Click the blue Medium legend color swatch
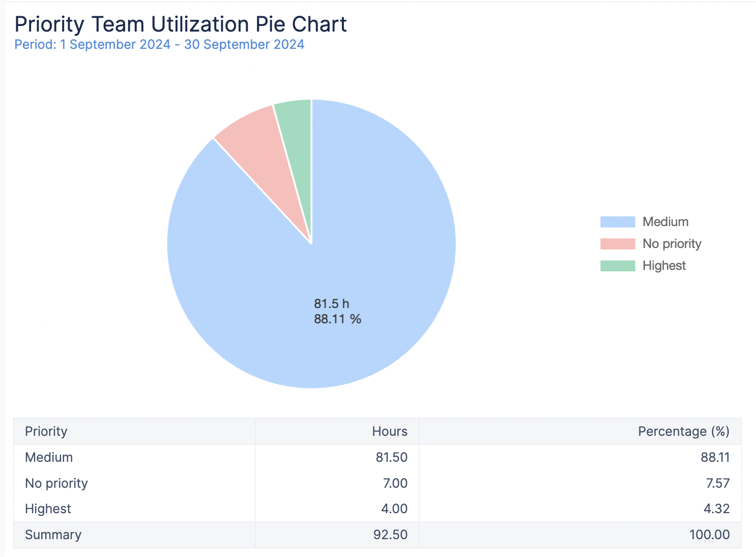Viewport: 756px width, 557px height. tap(617, 222)
